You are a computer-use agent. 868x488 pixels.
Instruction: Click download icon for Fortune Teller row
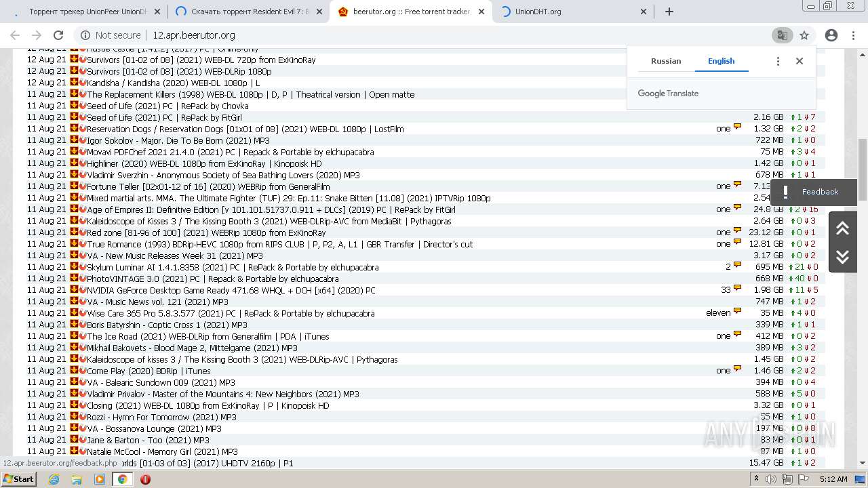pos(74,186)
